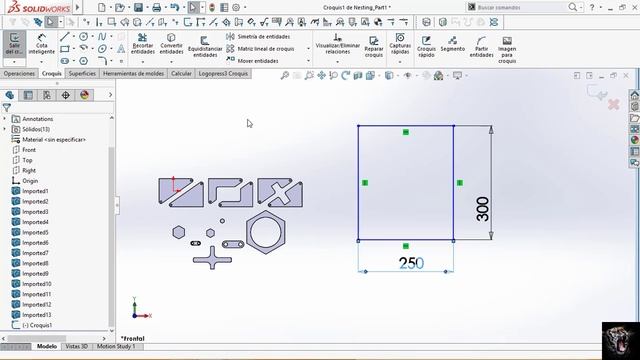The width and height of the screenshot is (640, 360).
Task: Click Equidistanciar entidades offset tool
Action: coord(205,47)
